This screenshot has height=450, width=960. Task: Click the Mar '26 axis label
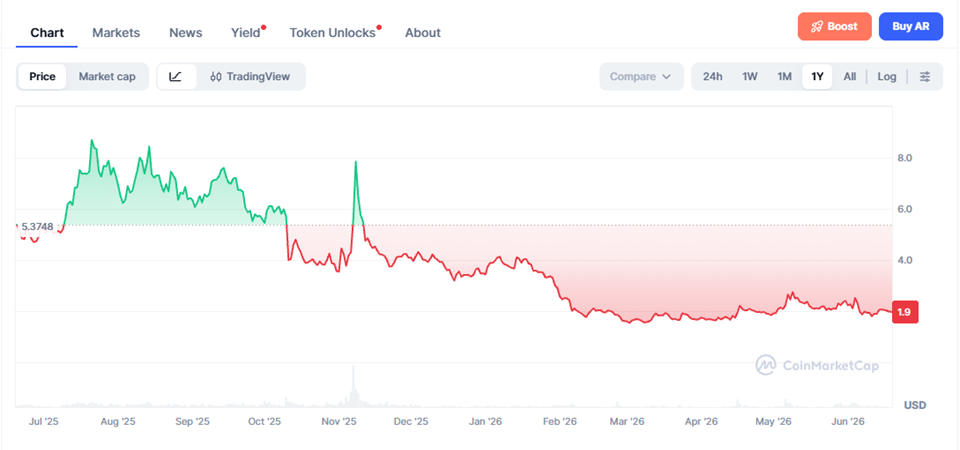pos(629,422)
